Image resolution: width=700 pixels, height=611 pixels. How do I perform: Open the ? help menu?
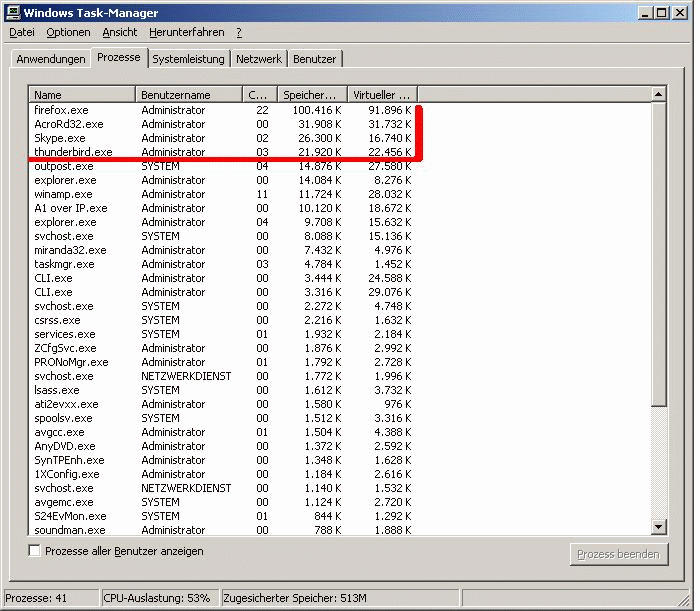[239, 32]
